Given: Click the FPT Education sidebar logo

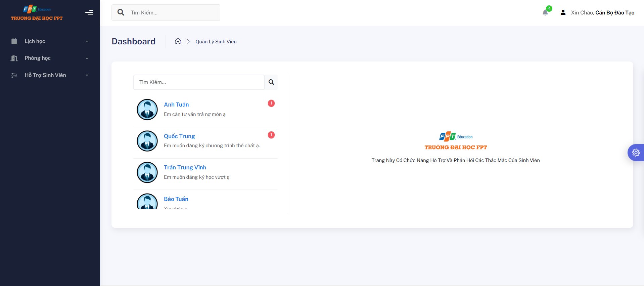Looking at the screenshot, I should [37, 13].
